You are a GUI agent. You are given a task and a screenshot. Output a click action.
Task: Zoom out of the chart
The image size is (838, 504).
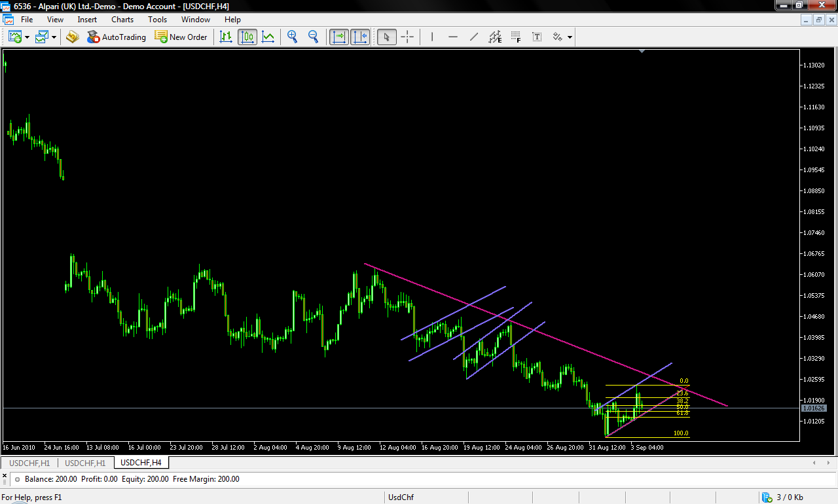point(313,37)
